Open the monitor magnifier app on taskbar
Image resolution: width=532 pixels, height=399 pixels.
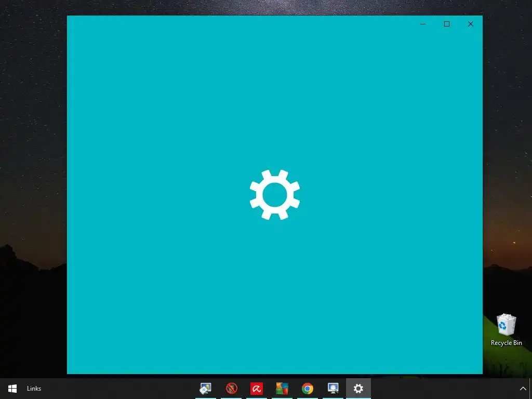click(x=333, y=389)
